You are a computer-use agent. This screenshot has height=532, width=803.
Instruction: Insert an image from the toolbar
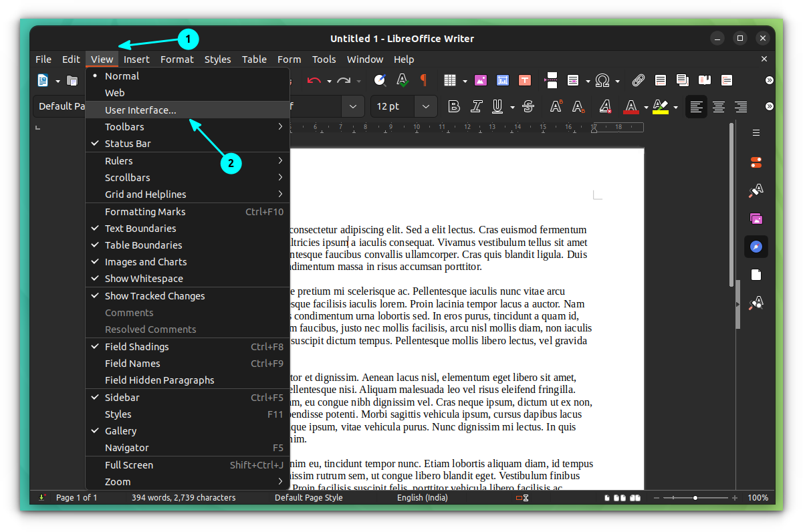[481, 81]
